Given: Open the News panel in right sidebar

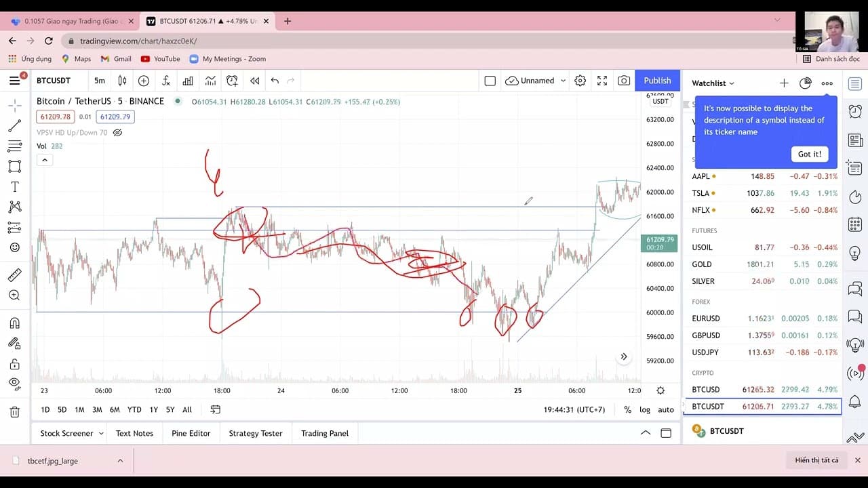Looking at the screenshot, I should click(855, 140).
